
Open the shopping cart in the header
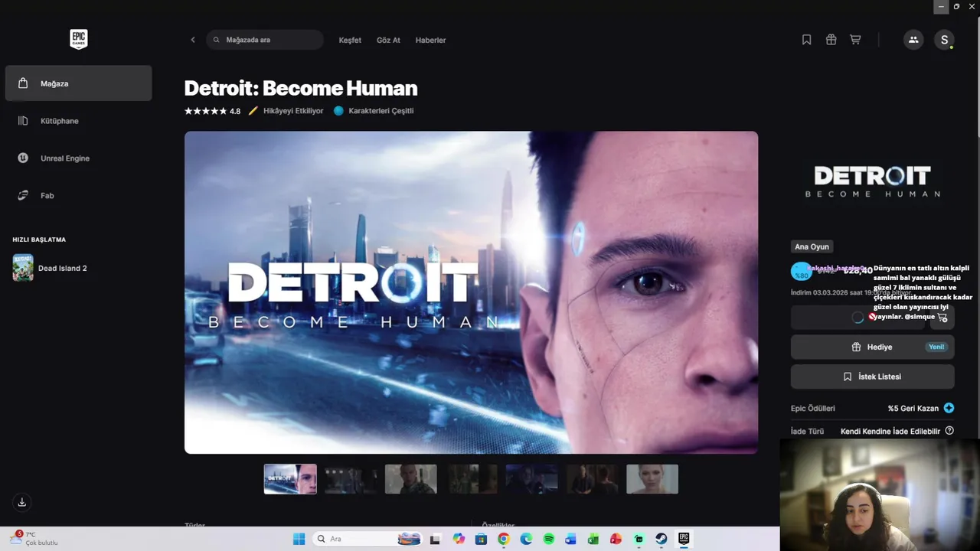pyautogui.click(x=855, y=40)
